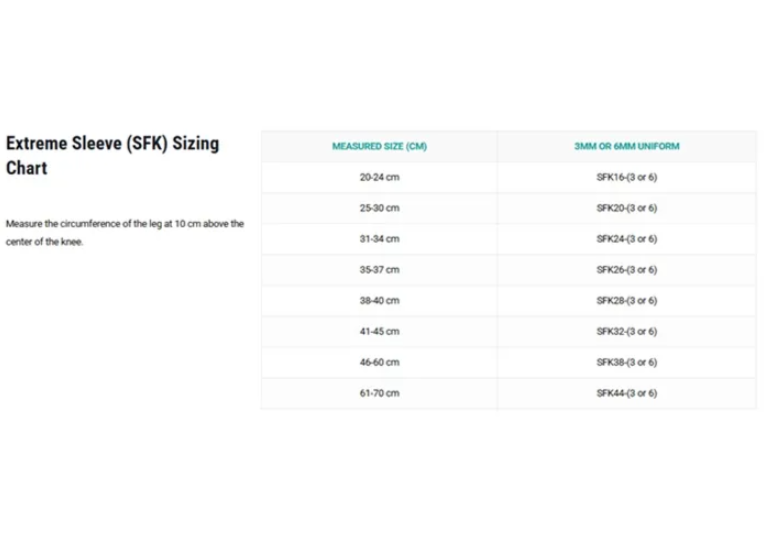Select the 25-30 cm row cell

380,208
